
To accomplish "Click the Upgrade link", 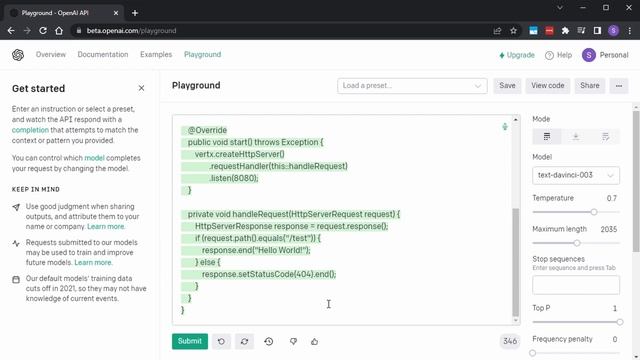I will pos(517,55).
